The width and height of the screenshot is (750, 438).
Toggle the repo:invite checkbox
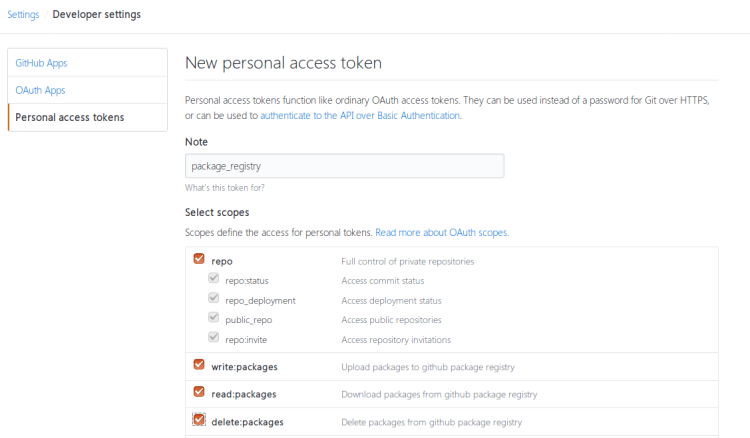coord(213,338)
